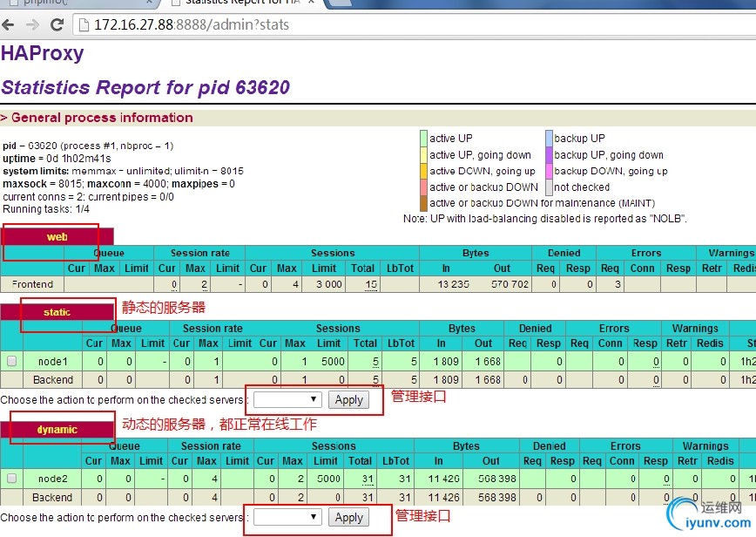Tick the node2 server checkbox
756x537 pixels.
point(11,478)
